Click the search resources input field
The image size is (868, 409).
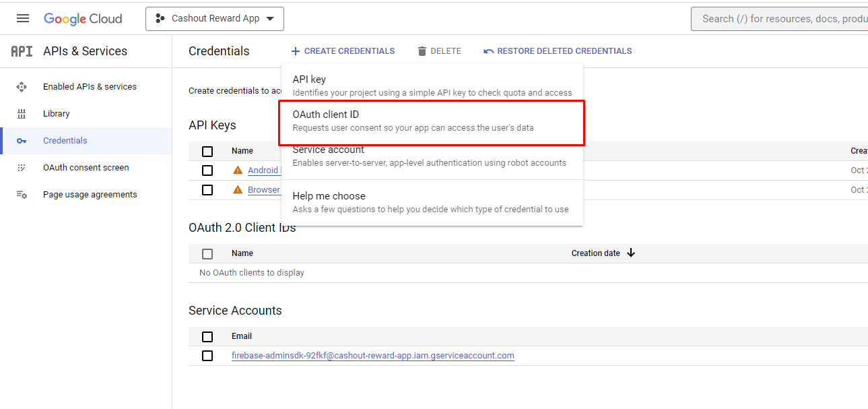click(x=781, y=19)
